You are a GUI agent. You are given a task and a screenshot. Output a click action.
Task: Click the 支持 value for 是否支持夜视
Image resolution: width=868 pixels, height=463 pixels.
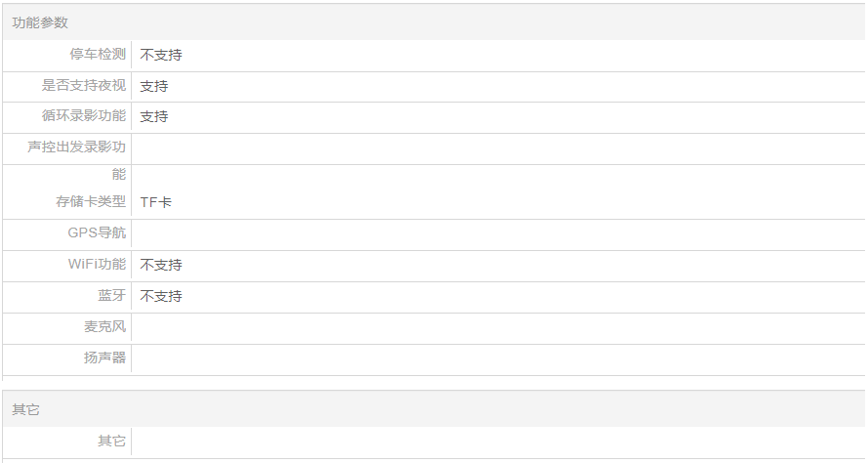point(154,86)
